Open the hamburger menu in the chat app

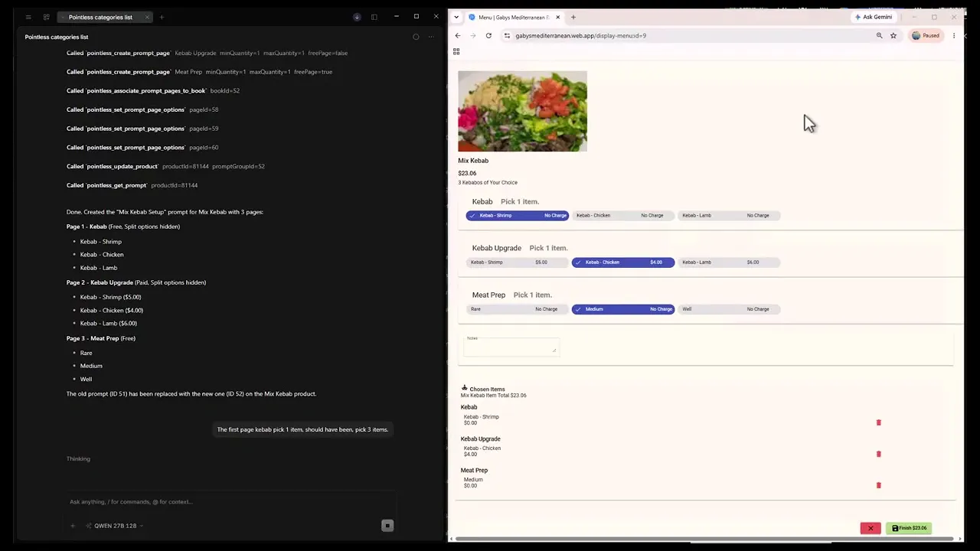point(28,17)
